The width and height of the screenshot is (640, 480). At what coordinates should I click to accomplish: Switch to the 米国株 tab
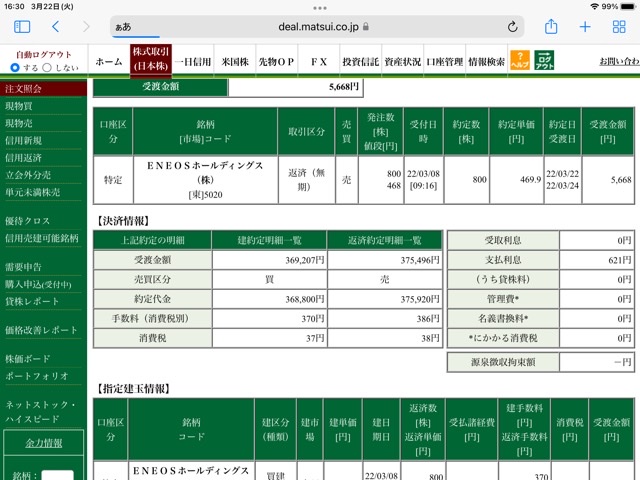(235, 62)
